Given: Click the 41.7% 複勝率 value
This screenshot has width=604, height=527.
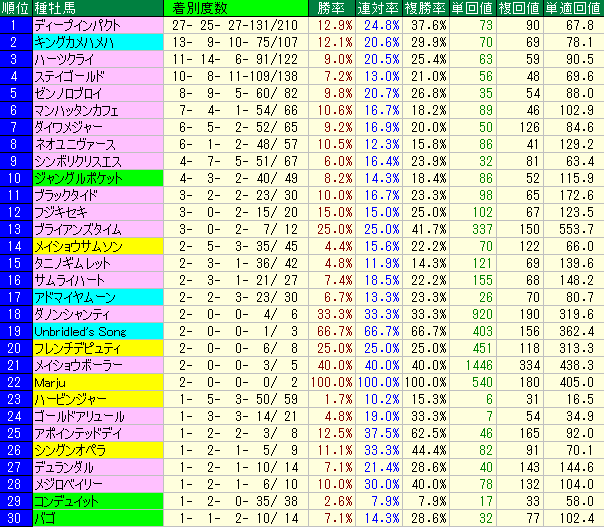Looking at the screenshot, I should (429, 229).
